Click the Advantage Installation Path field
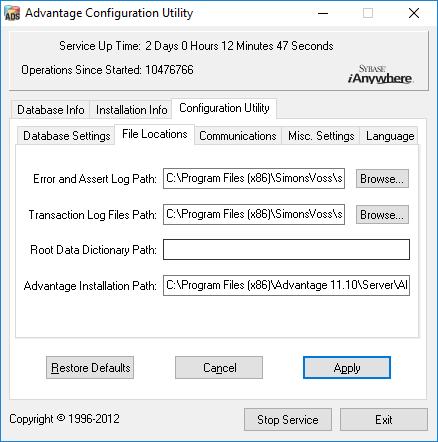 pyautogui.click(x=286, y=285)
